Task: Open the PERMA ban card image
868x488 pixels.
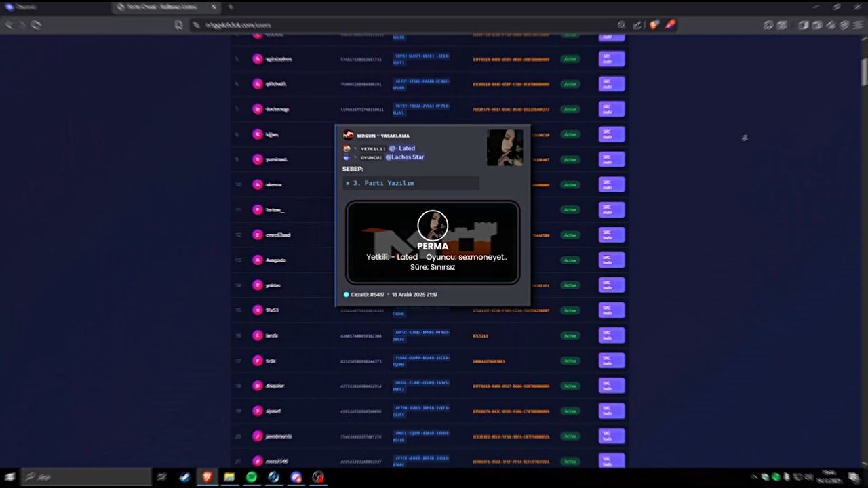Action: pos(433,243)
